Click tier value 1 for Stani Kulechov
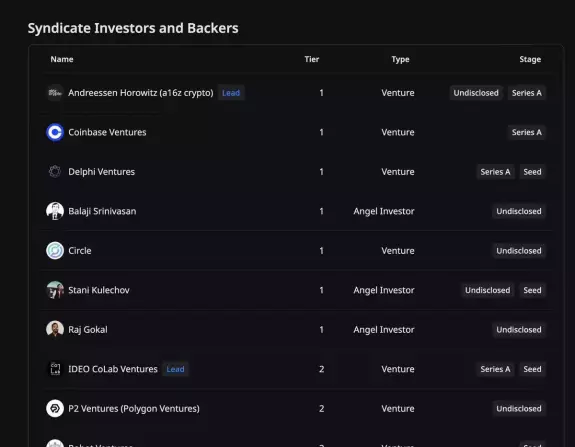Screen dimensions: 575x447 (322, 290)
